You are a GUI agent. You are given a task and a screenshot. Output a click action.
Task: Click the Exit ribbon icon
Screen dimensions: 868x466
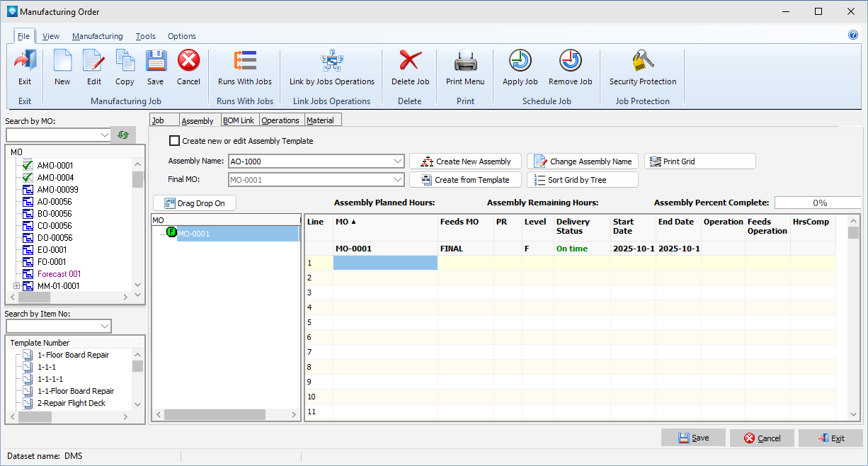coord(25,61)
